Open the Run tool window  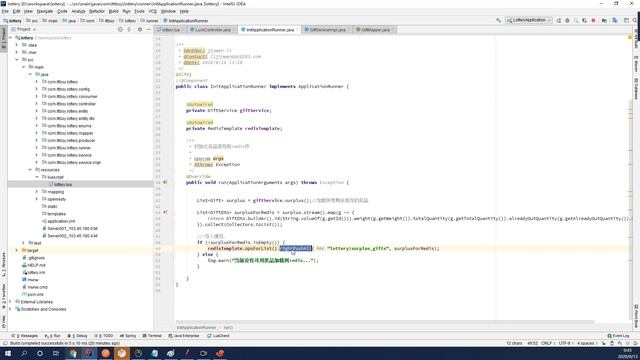pos(53,336)
